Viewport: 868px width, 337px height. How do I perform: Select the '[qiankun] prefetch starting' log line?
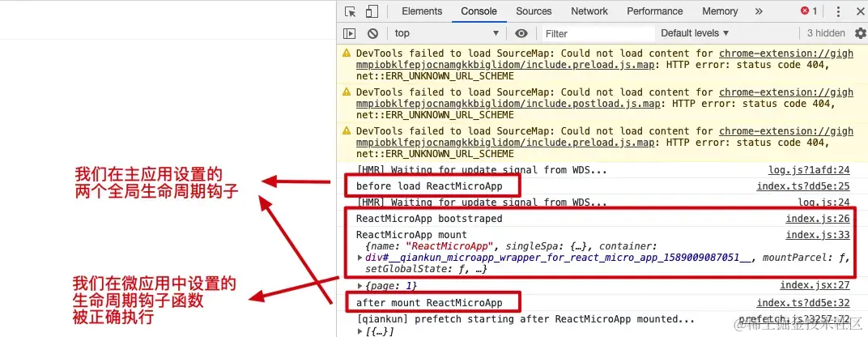tap(525, 319)
